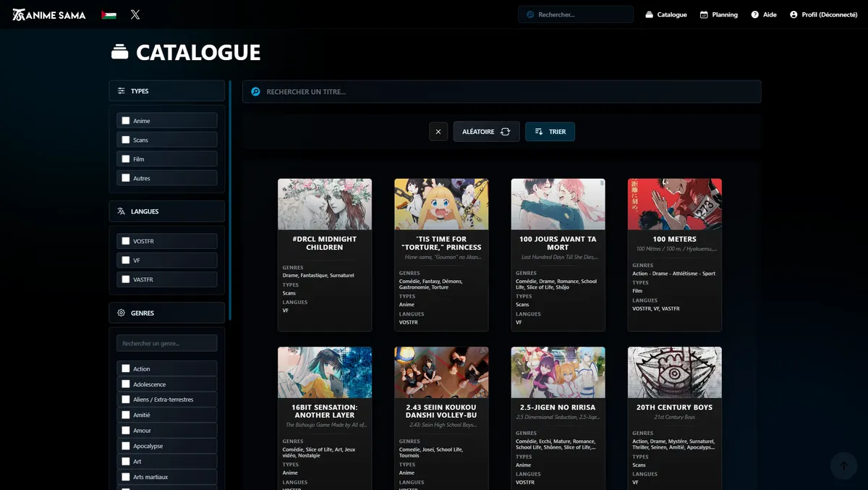Open the X (Twitter) icon
Screen dimensions: 868x490
(x=135, y=14)
